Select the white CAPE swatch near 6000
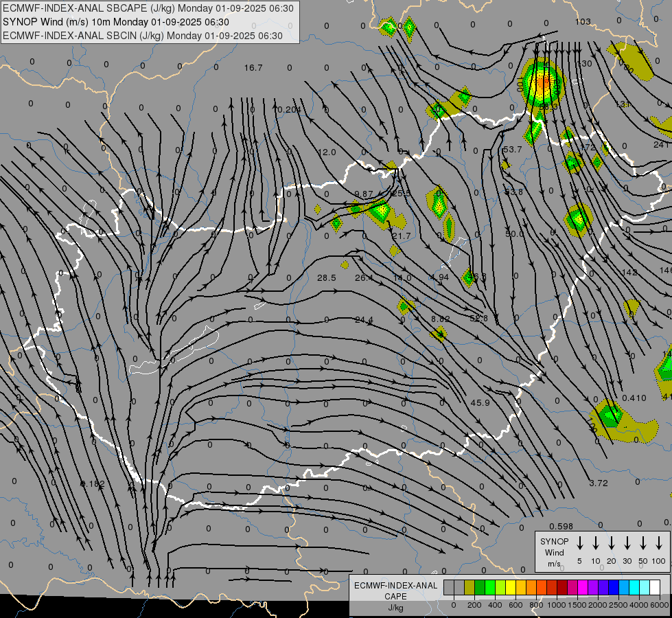672x618 pixels. [655, 587]
